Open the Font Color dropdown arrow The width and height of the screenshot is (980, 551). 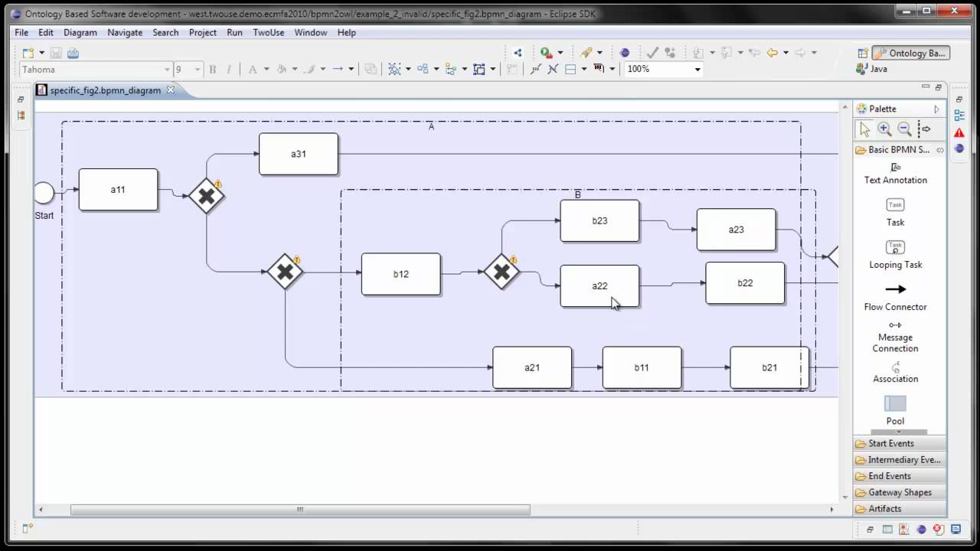pos(266,70)
